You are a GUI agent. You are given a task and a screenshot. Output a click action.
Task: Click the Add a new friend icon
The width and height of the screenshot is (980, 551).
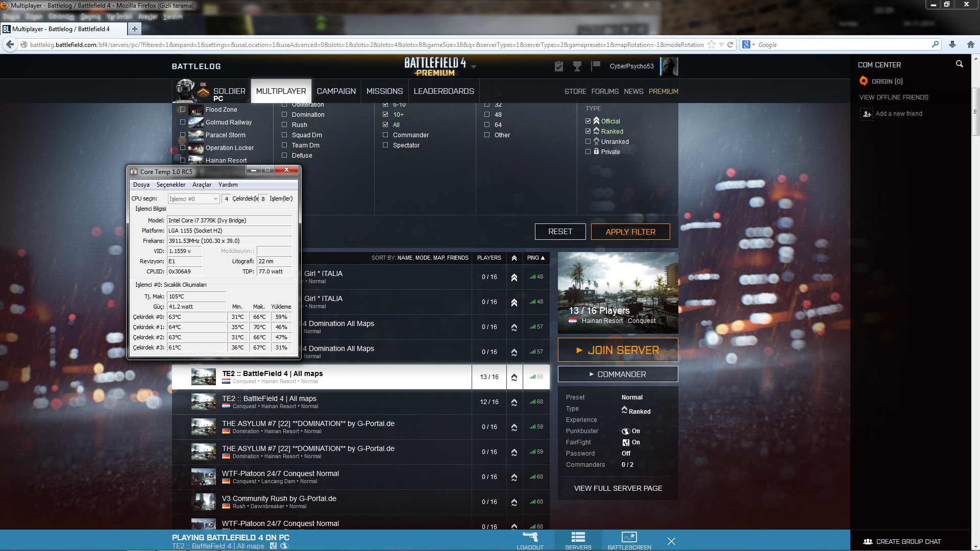click(x=867, y=114)
